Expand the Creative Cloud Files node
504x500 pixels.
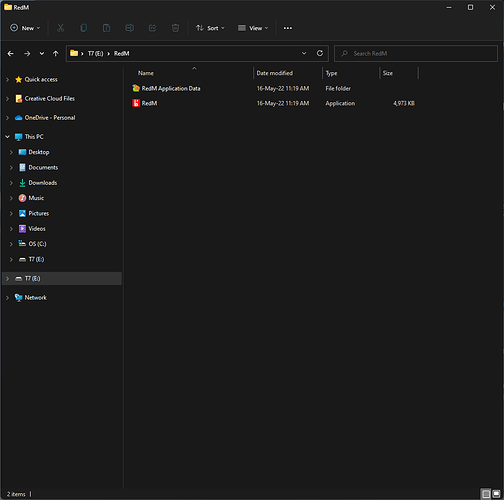(x=7, y=99)
